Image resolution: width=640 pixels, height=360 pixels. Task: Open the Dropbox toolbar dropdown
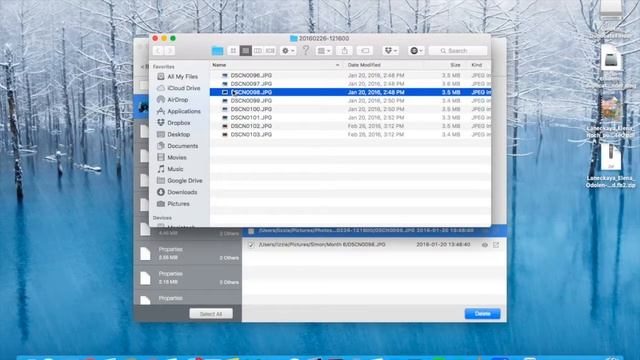[x=391, y=51]
